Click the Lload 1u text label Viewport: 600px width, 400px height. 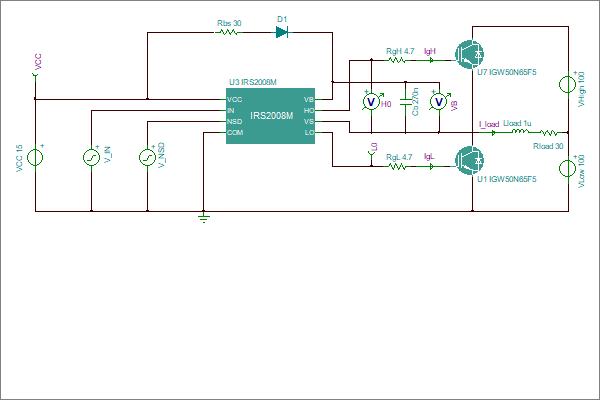pos(517,123)
